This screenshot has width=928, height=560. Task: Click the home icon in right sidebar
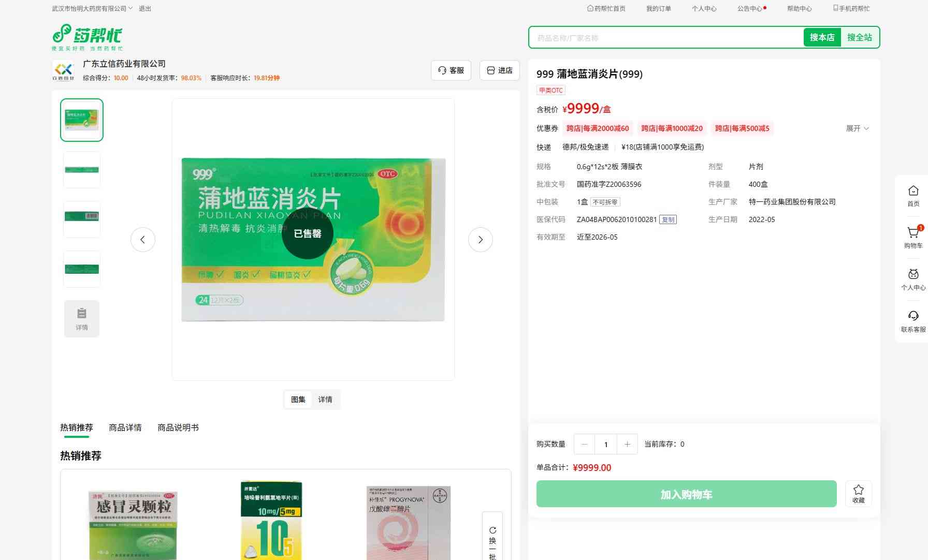[x=913, y=196]
